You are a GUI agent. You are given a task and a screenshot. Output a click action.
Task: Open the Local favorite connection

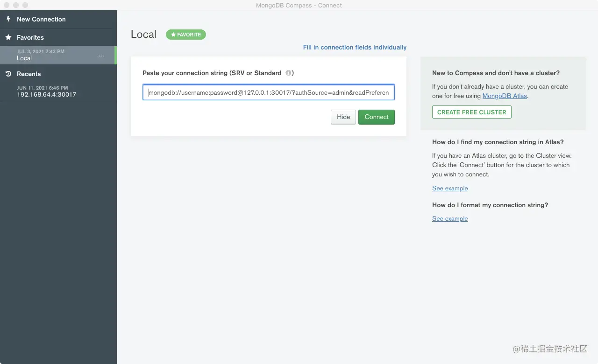(57, 55)
